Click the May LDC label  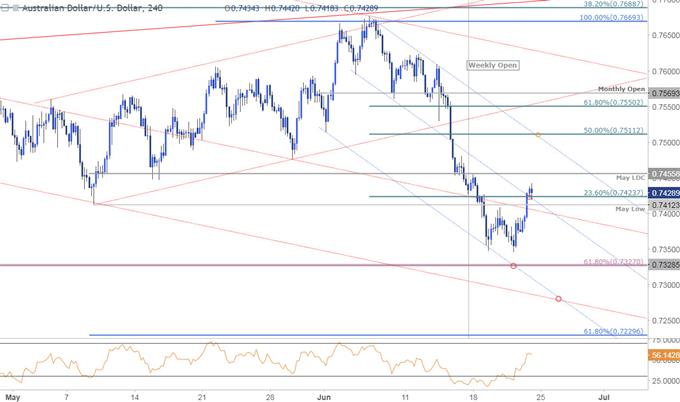coord(631,178)
